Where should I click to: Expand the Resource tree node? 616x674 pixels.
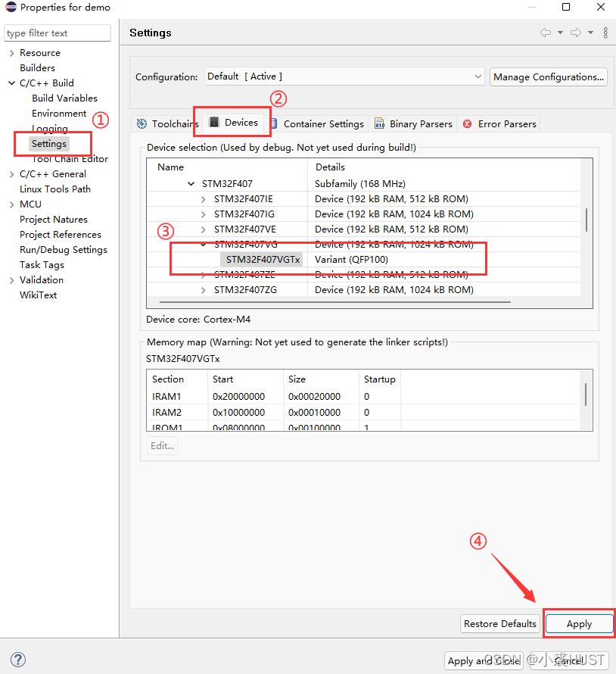pyautogui.click(x=11, y=53)
